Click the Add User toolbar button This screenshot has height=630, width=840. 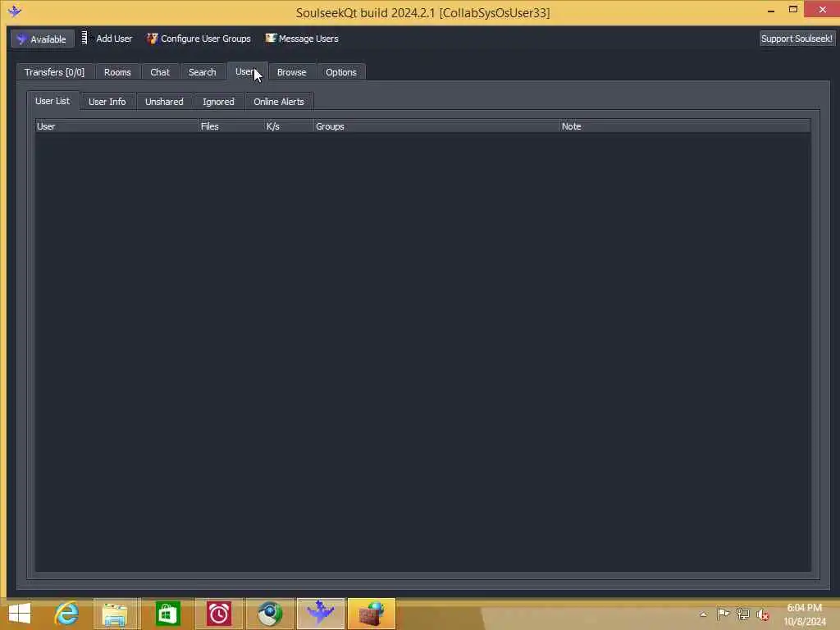click(107, 39)
